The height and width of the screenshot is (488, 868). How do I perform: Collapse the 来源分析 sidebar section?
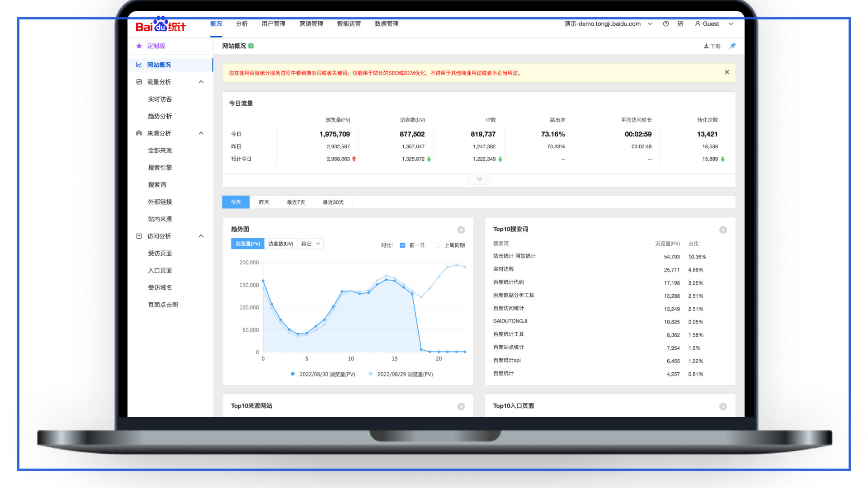(201, 133)
